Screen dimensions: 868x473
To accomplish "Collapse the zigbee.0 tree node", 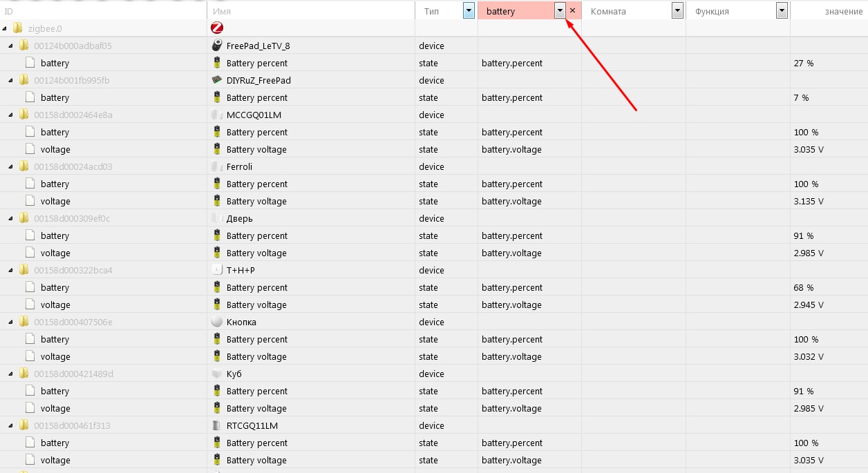I will coord(5,29).
